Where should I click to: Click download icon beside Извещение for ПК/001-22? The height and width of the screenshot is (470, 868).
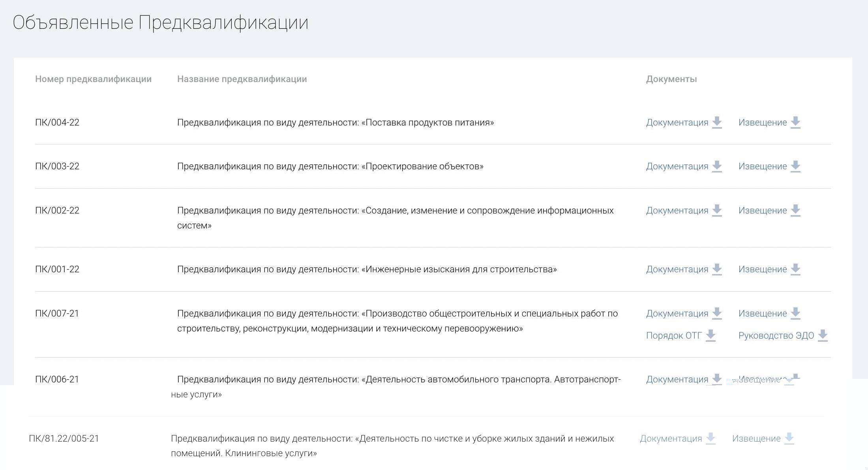pos(795,270)
